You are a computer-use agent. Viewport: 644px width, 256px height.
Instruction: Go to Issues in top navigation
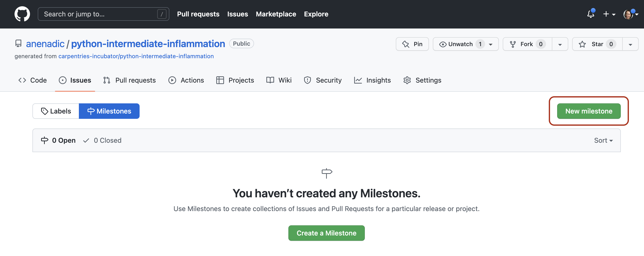pyautogui.click(x=238, y=14)
